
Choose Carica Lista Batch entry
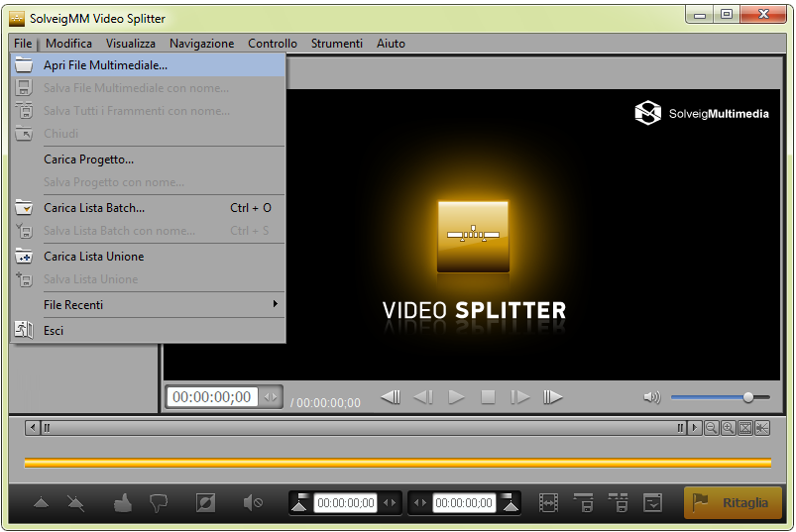148,208
